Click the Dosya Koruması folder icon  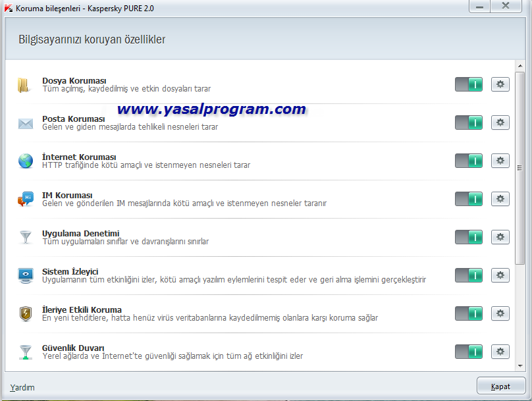click(x=24, y=85)
